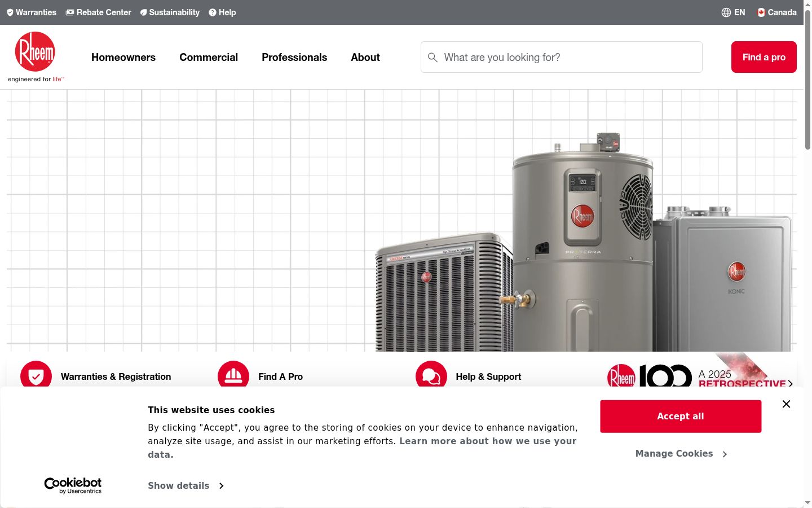Viewport: 812px width, 508px height.
Task: Click the Rheem 100 anniversary logo
Action: 650,376
